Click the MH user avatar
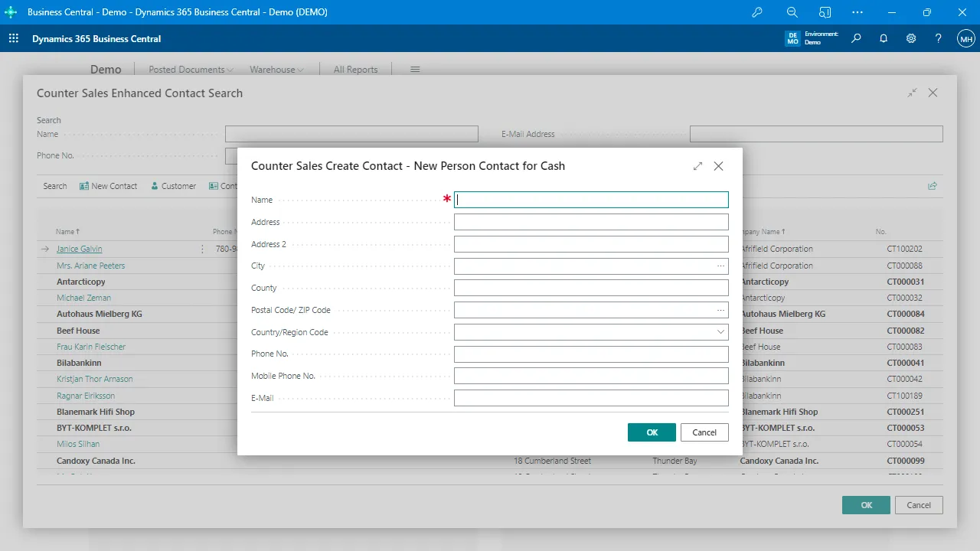980x551 pixels. tap(965, 38)
